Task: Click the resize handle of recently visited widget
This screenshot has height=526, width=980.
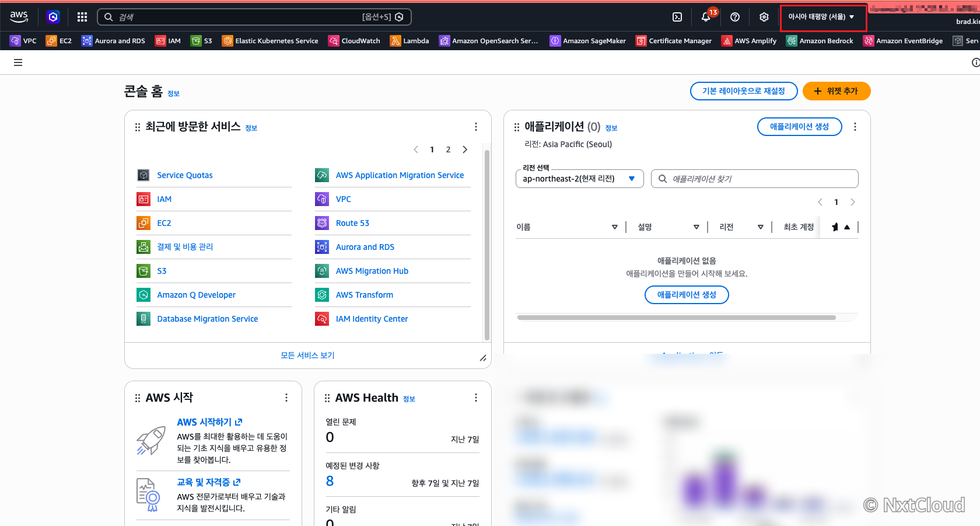Action: pos(483,358)
